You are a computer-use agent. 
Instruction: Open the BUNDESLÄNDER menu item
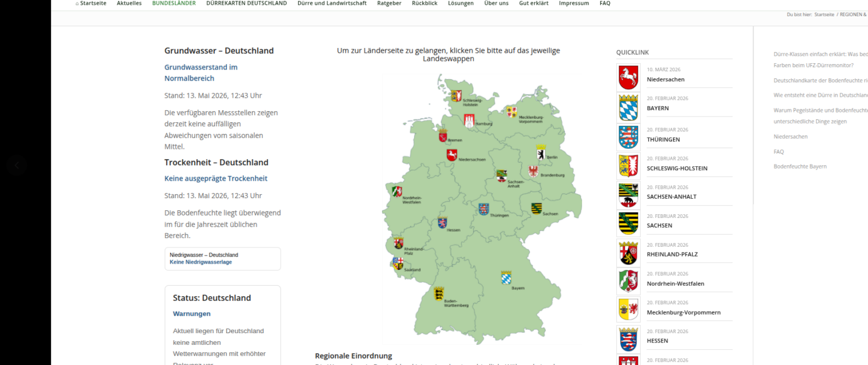pyautogui.click(x=174, y=3)
